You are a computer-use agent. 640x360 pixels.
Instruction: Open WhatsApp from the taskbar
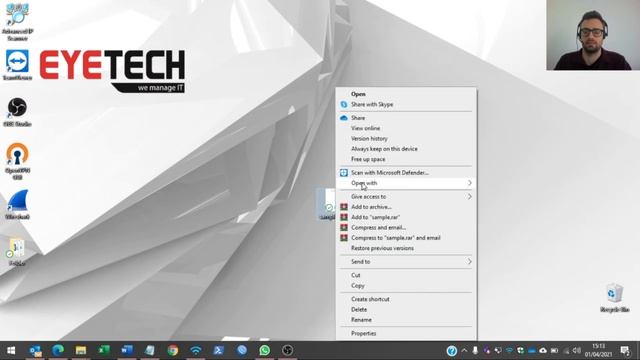click(264, 350)
